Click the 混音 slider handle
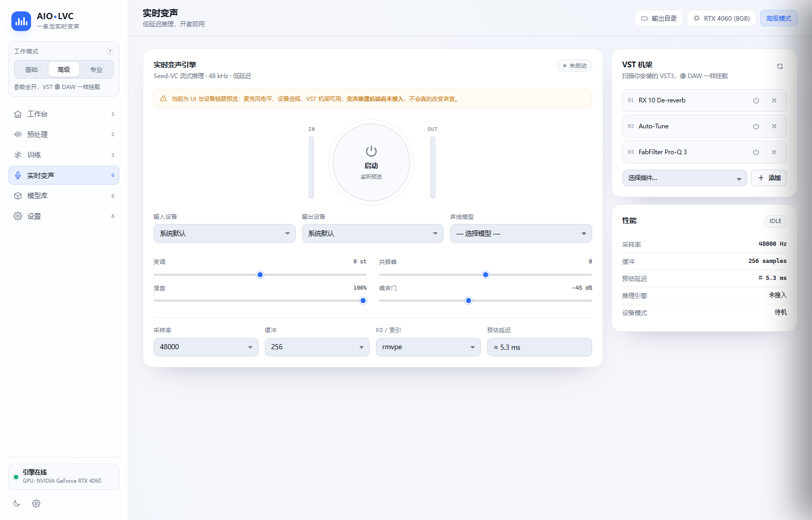 pyautogui.click(x=363, y=301)
